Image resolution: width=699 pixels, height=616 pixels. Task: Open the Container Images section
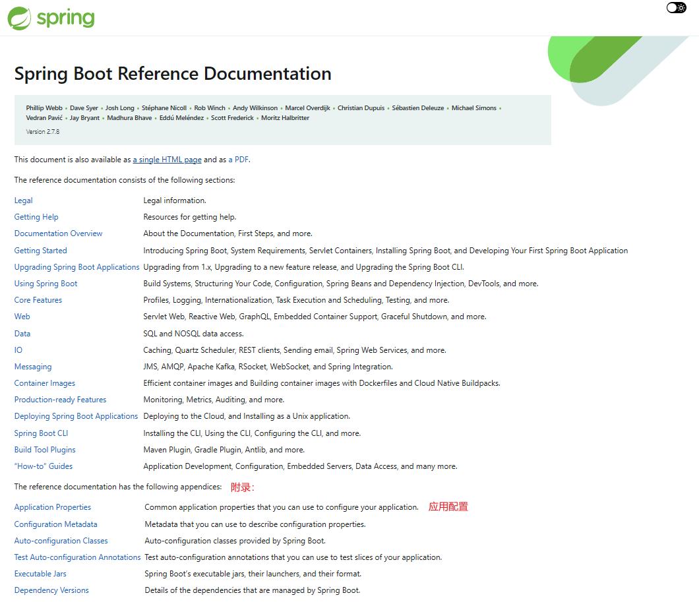45,383
